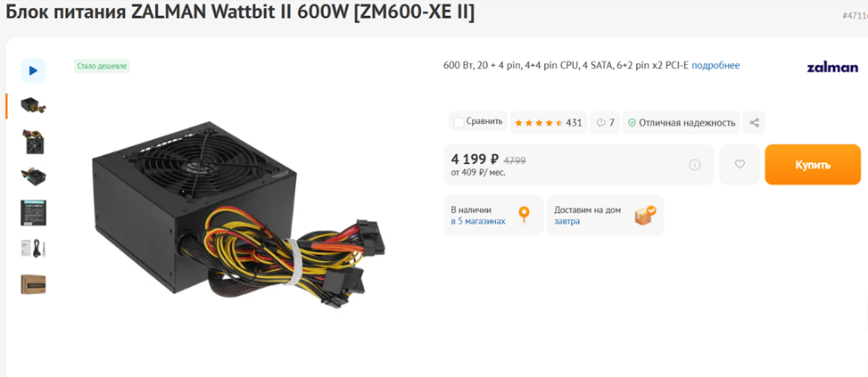The width and height of the screenshot is (868, 377).
Task: Click the Zalman brand logo
Action: coord(832,68)
